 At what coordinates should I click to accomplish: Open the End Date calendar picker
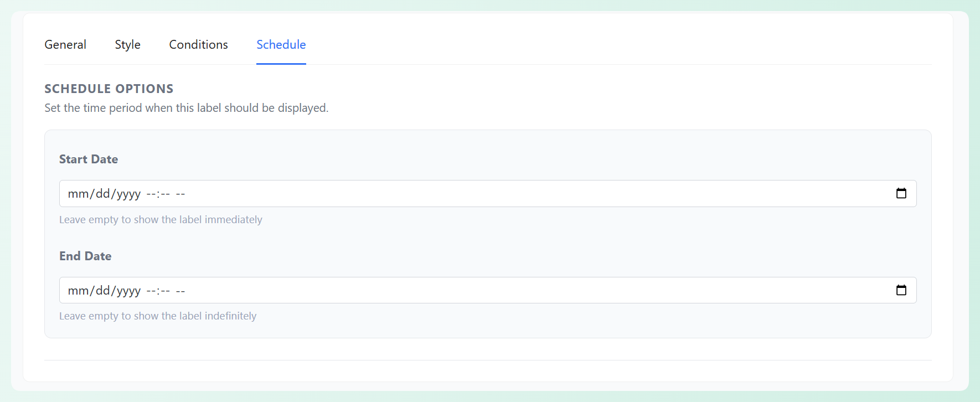(901, 290)
